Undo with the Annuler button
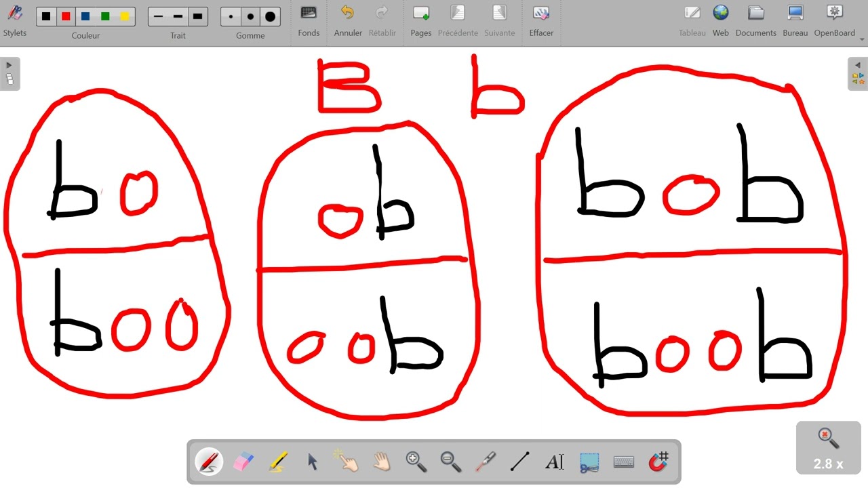Screen dimensions: 868x488 pyautogui.click(x=348, y=20)
